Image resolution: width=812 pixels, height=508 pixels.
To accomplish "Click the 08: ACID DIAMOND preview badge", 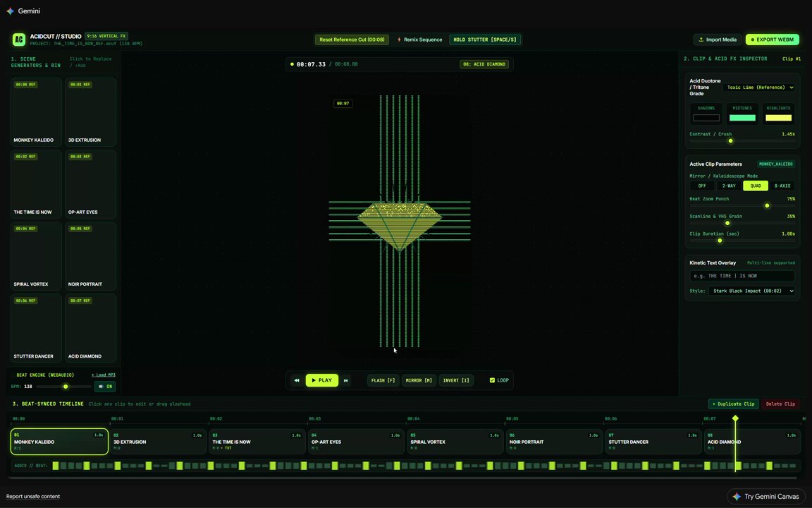I will click(x=484, y=64).
